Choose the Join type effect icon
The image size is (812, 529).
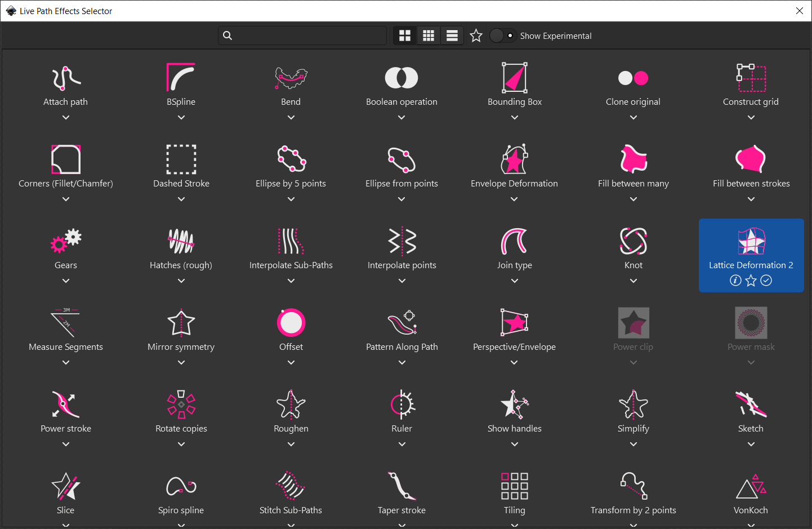515,241
